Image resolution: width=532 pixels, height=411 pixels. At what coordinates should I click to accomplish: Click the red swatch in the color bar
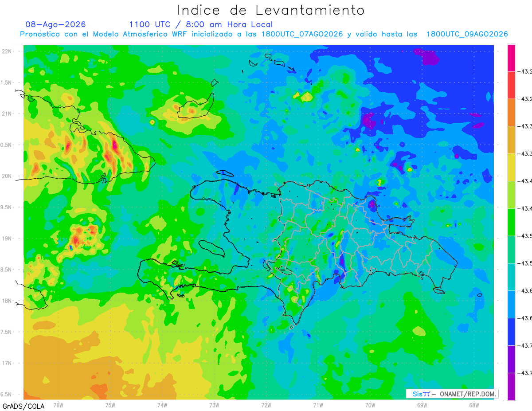pyautogui.click(x=511, y=85)
